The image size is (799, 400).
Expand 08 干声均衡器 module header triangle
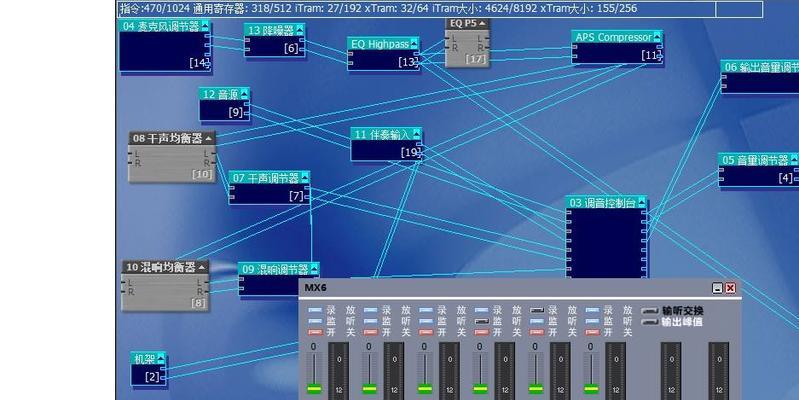(208, 138)
